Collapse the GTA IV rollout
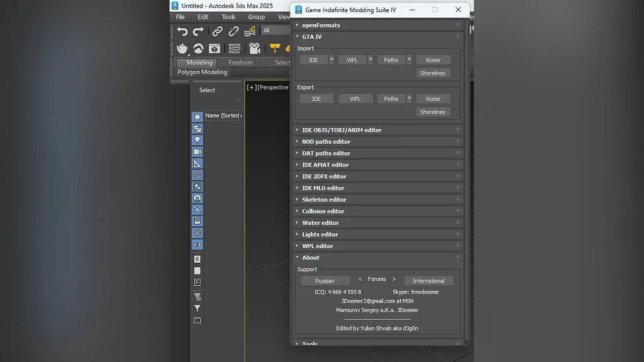644x362 pixels. 378,36
